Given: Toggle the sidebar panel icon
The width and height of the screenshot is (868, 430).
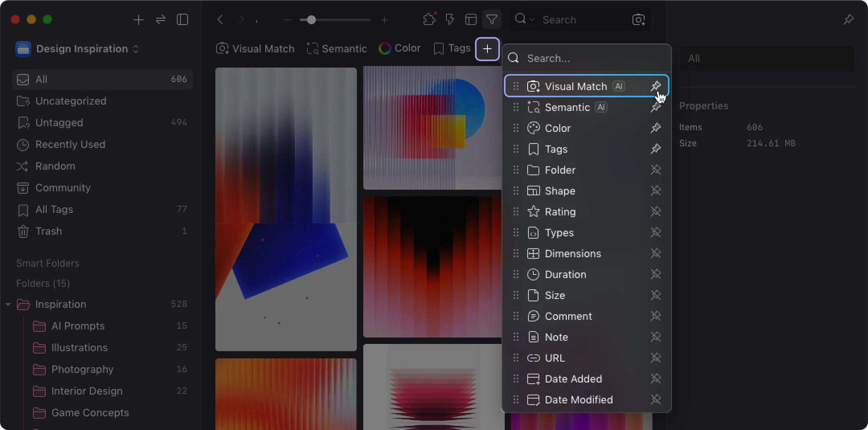Looking at the screenshot, I should pyautogui.click(x=182, y=19).
